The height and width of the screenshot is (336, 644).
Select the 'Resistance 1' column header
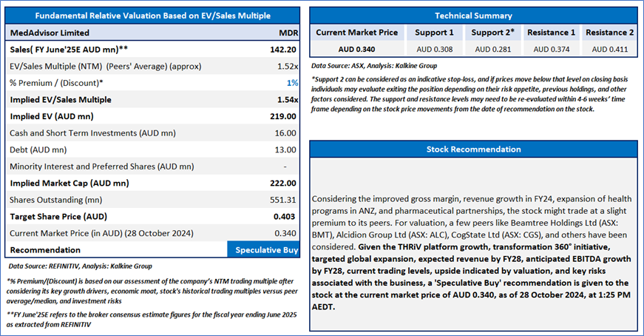551,33
